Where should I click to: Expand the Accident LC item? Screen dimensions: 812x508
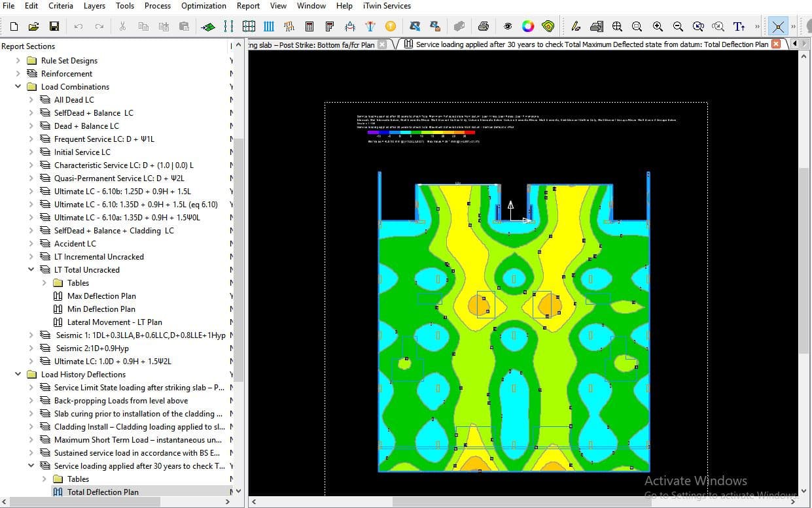click(31, 243)
